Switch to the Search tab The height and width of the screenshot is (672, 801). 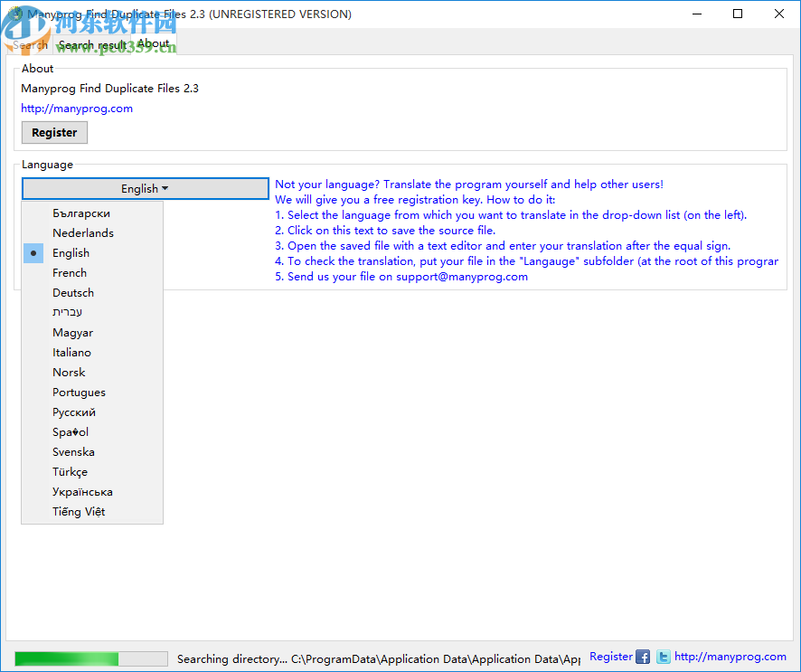(x=30, y=45)
